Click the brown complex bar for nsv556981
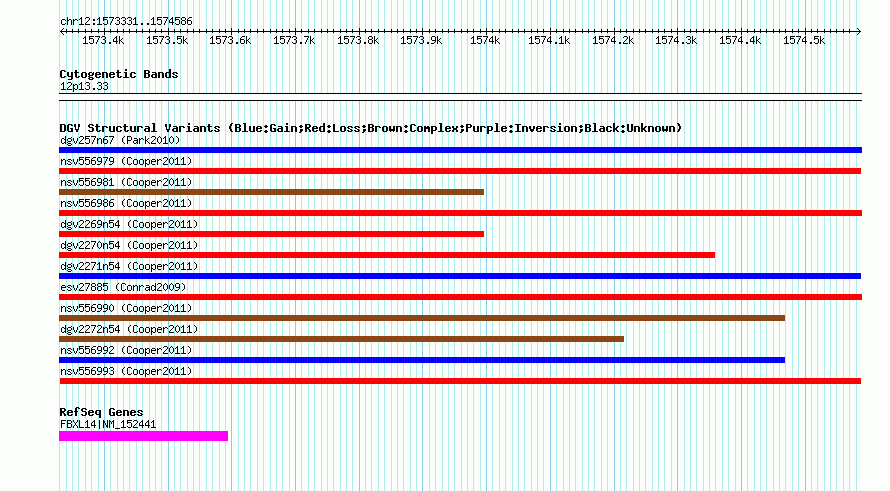 pos(271,192)
